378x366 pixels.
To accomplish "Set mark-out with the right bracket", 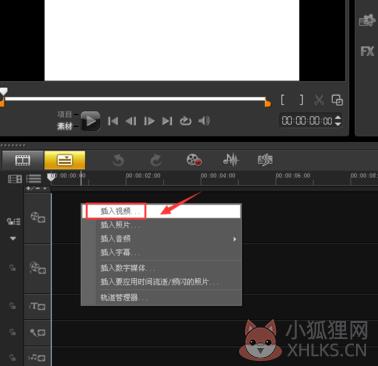I will (x=301, y=100).
